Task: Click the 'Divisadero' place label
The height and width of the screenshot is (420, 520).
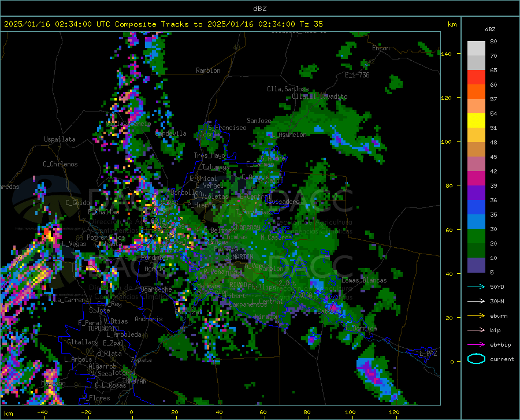Action: [x=282, y=202]
